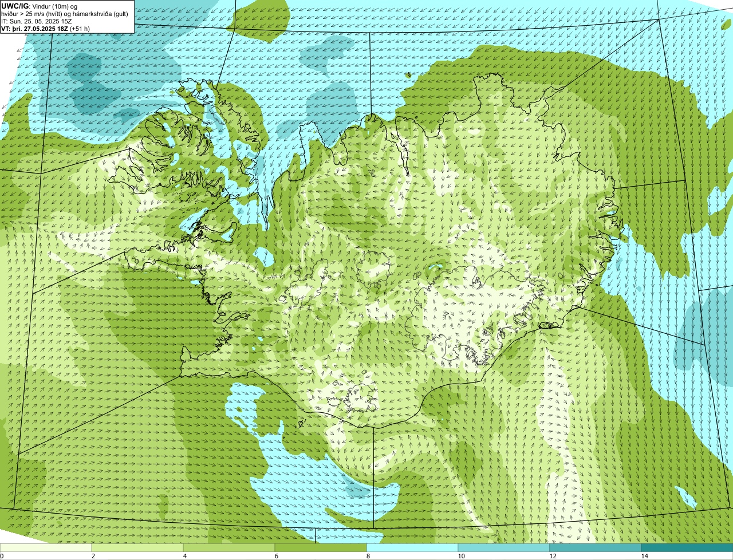The width and height of the screenshot is (733, 560).
Task: Pick the 12–14 m/s legend swatch
Action: coord(596,547)
